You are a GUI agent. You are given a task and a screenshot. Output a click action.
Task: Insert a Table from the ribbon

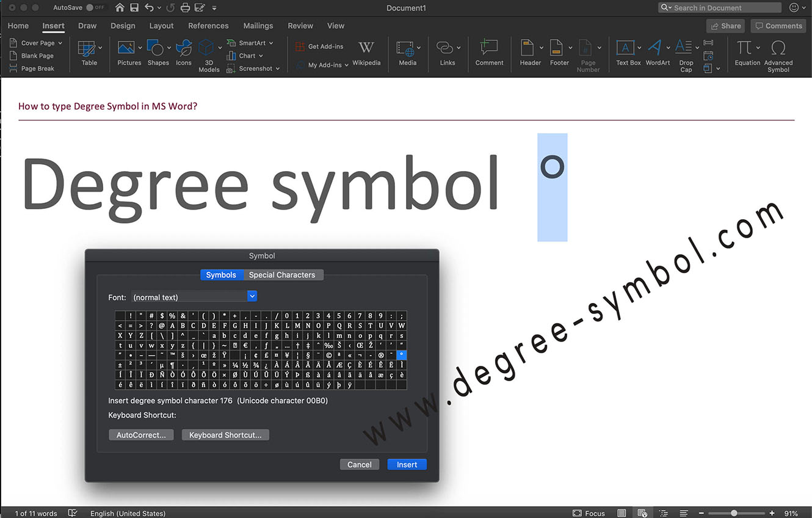(x=89, y=53)
